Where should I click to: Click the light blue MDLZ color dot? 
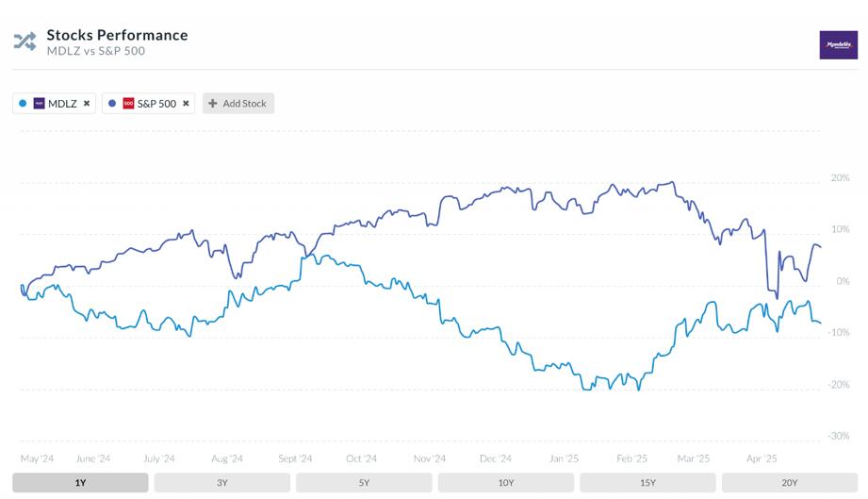pyautogui.click(x=23, y=104)
